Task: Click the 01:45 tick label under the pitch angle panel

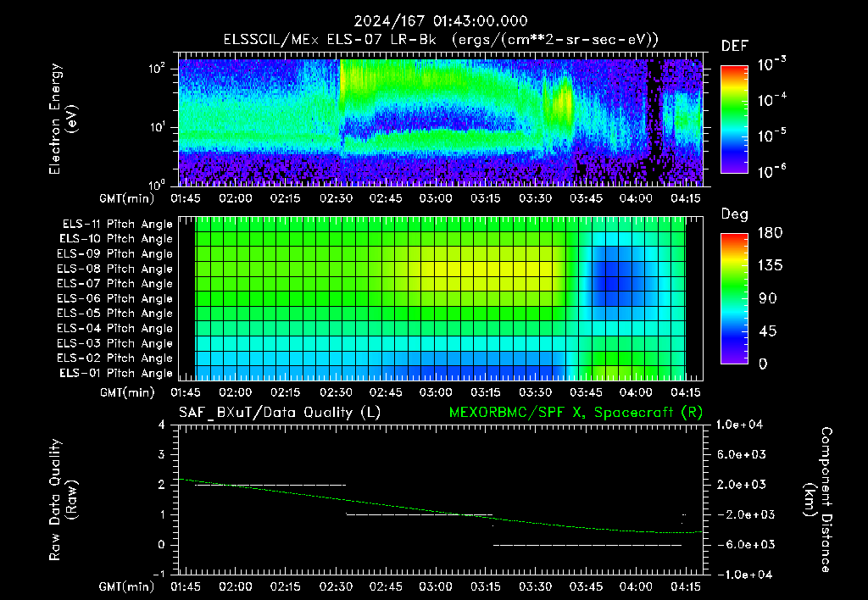Action: pyautogui.click(x=186, y=392)
